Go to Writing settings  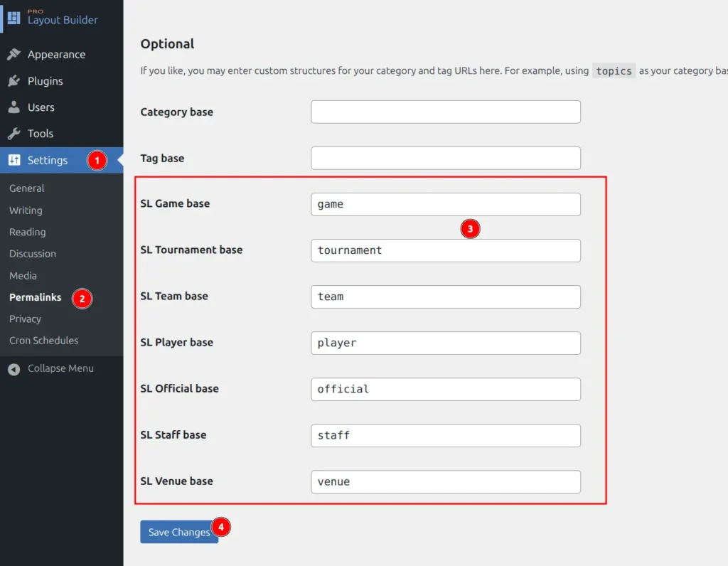26,210
